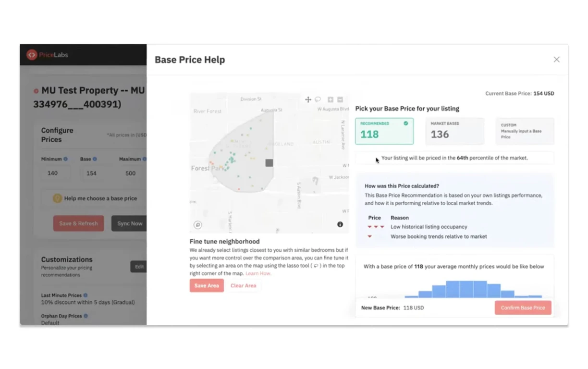This screenshot has width=588, height=369.
Task: Clear Area selection
Action: point(244,285)
